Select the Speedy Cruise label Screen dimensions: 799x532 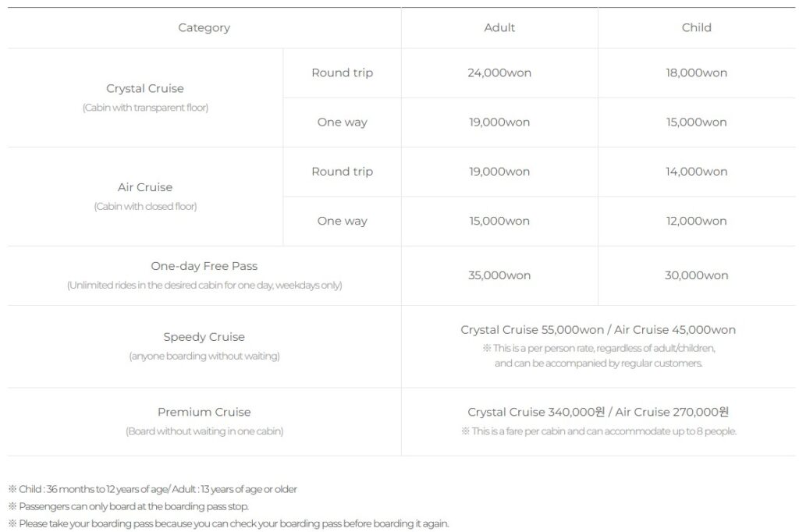(x=204, y=337)
